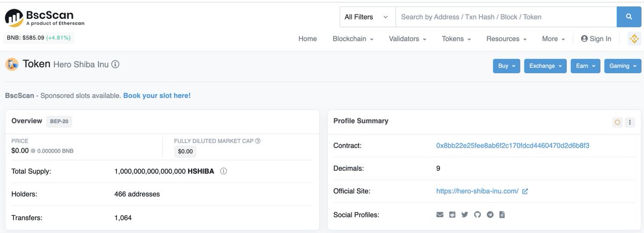Open the whitepaper document icon
The height and width of the screenshot is (233, 644).
[x=502, y=215]
